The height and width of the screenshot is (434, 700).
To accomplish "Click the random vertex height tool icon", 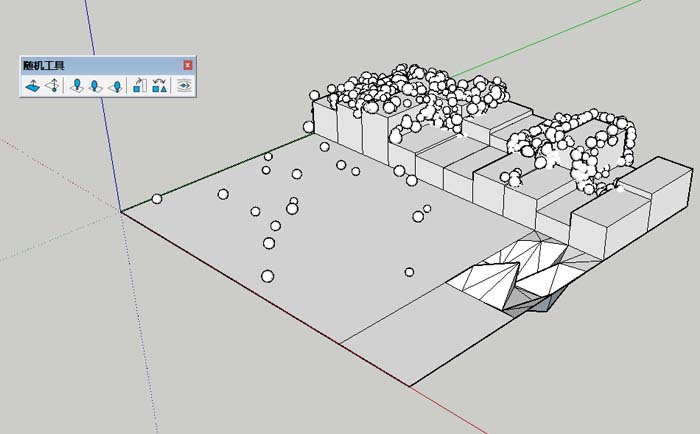I will (x=52, y=86).
